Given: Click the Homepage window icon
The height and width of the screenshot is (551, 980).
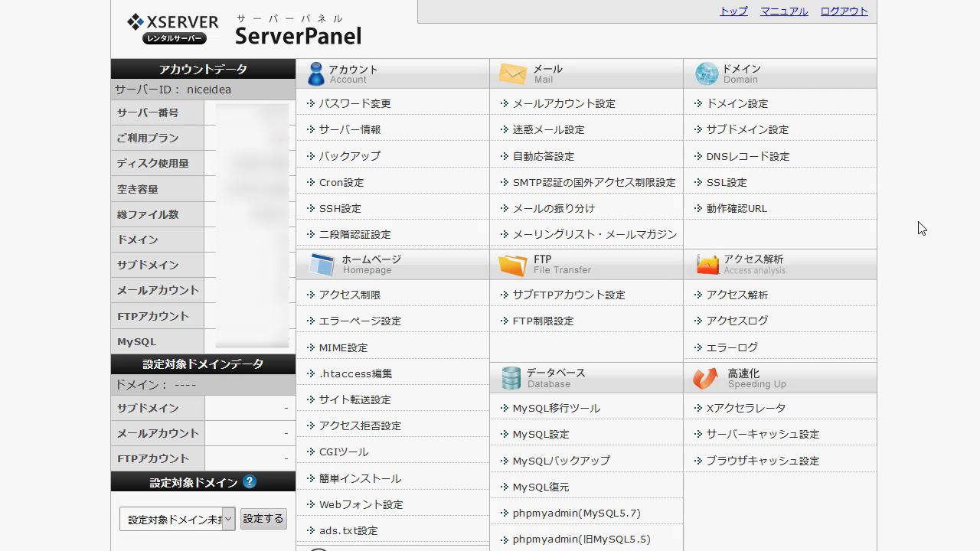Looking at the screenshot, I should click(x=322, y=265).
